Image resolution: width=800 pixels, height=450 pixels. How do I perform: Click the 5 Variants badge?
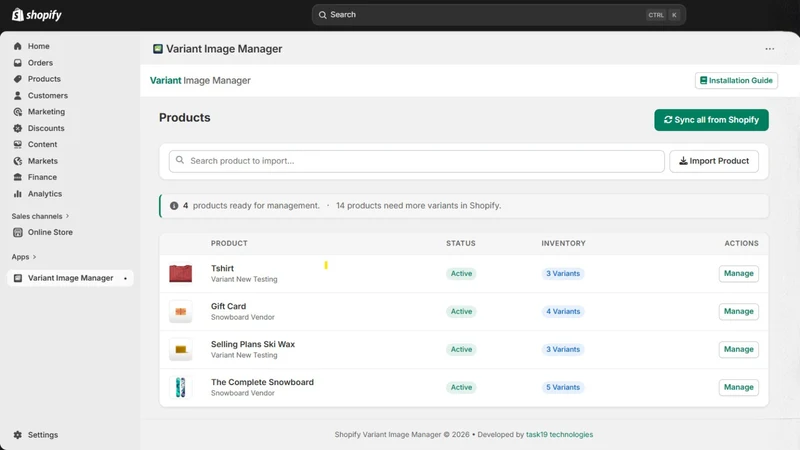(563, 387)
